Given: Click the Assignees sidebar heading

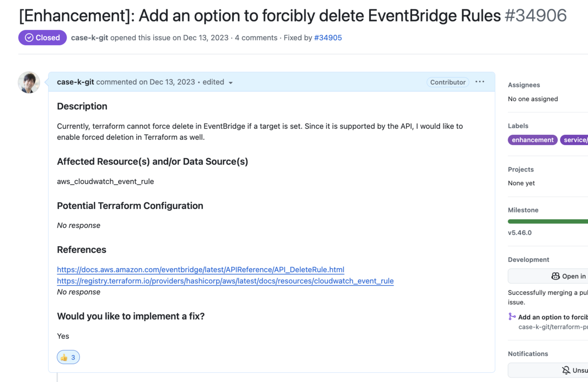Looking at the screenshot, I should 524,85.
